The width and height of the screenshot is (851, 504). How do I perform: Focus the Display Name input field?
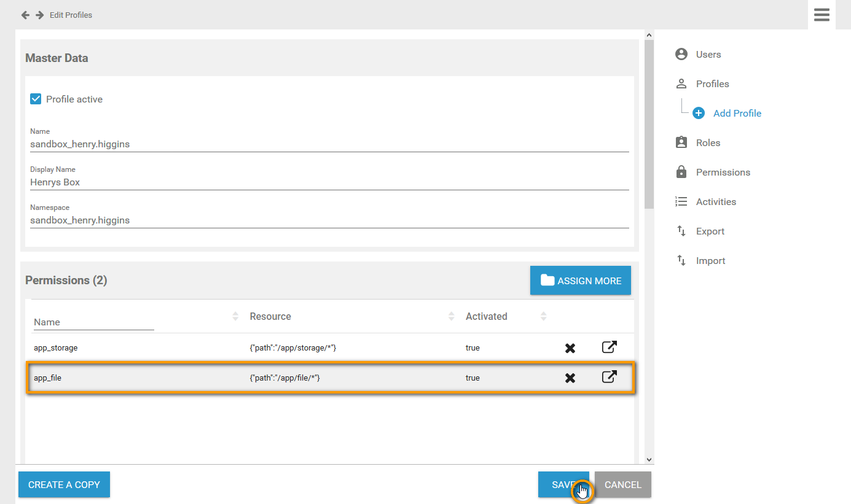329,182
